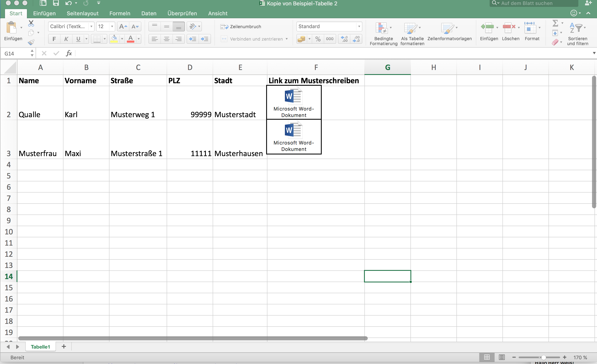Select the AutoSum (Σ) icon
Image resolution: width=597 pixels, height=364 pixels.
[556, 23]
